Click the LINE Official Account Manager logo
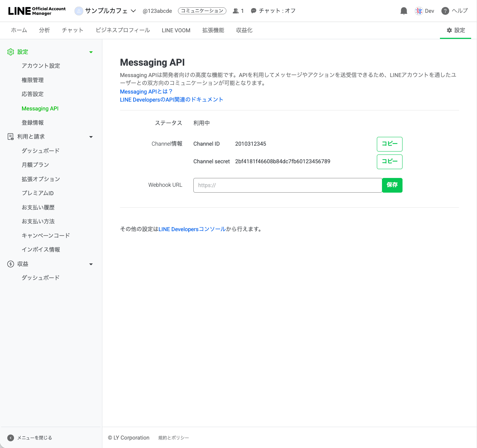Viewport: 477px width, 448px height. (x=37, y=11)
